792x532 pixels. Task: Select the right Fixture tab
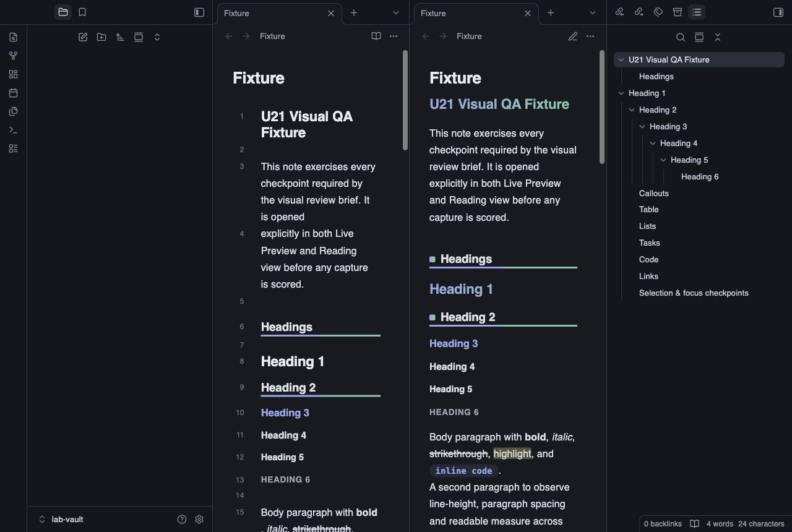(476, 13)
